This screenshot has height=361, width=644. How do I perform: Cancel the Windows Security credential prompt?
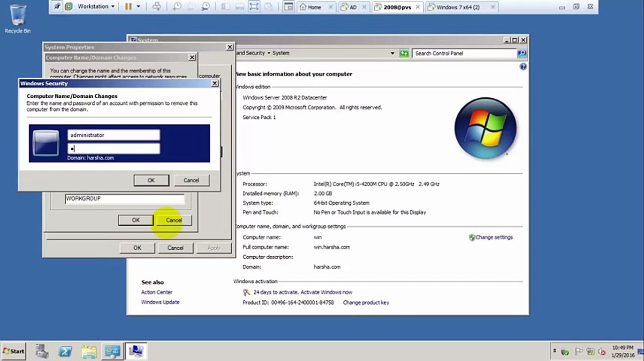click(191, 180)
